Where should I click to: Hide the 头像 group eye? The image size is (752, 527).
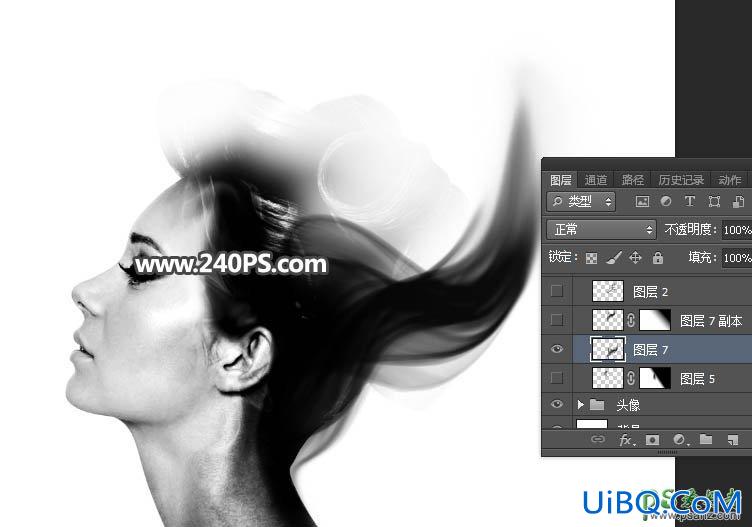pos(557,404)
